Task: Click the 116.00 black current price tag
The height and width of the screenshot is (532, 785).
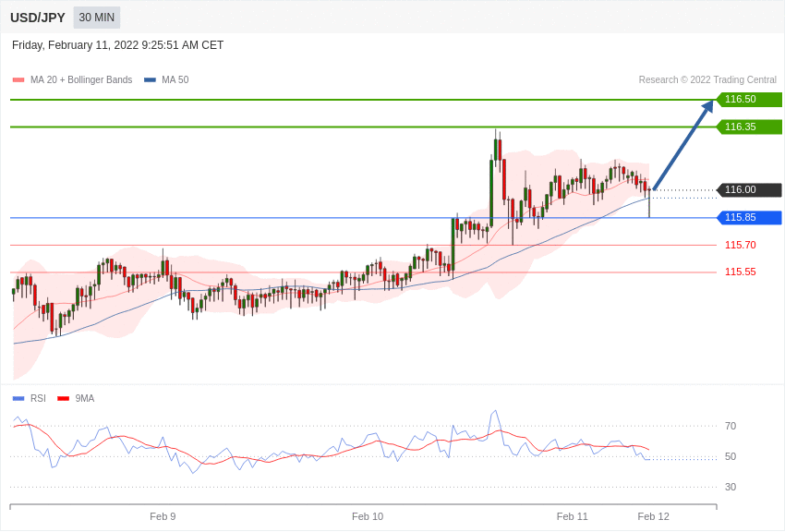Action: [x=749, y=189]
